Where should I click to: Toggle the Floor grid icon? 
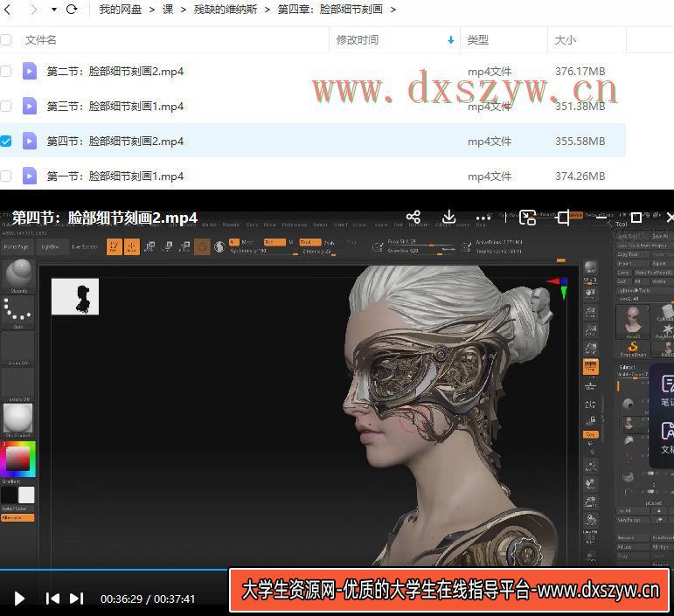click(591, 385)
